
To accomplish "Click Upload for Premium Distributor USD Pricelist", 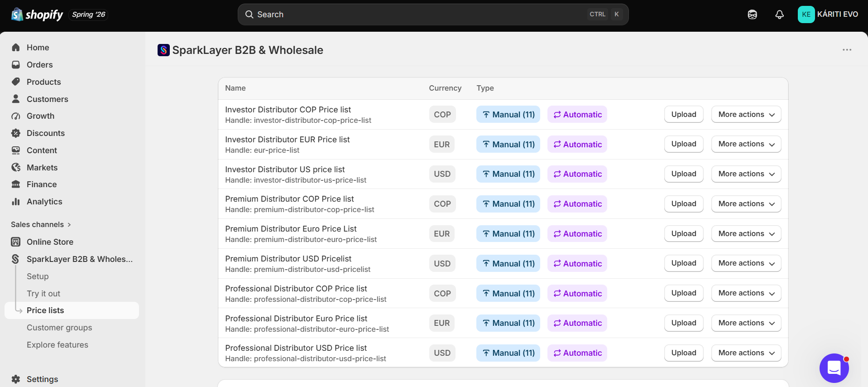I will [684, 263].
